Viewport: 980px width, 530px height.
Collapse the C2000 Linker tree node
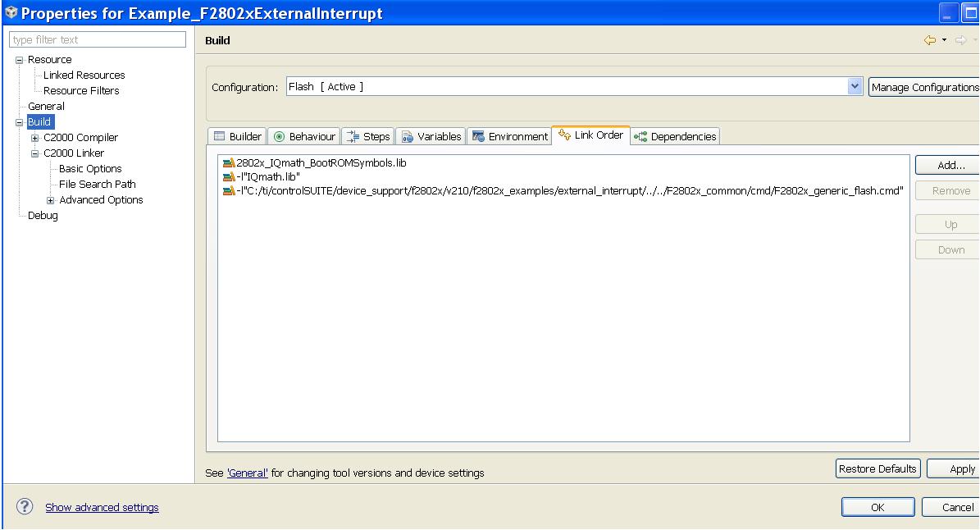34,153
